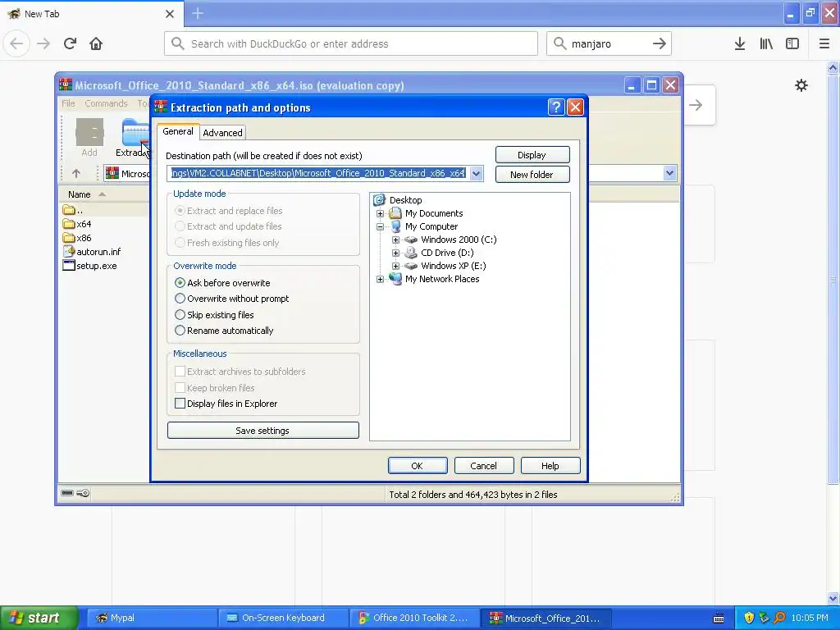Switch to the General tab
This screenshot has height=630, width=840.
(178, 131)
